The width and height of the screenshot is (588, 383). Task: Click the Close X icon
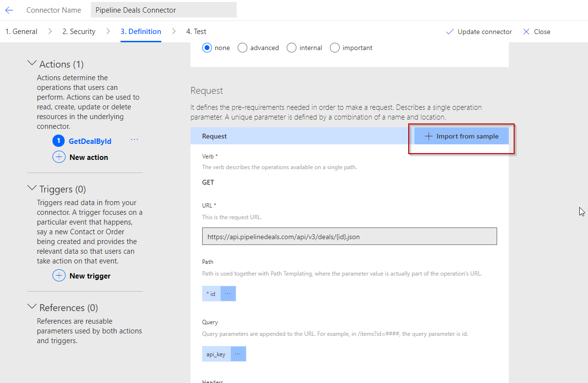pyautogui.click(x=526, y=32)
